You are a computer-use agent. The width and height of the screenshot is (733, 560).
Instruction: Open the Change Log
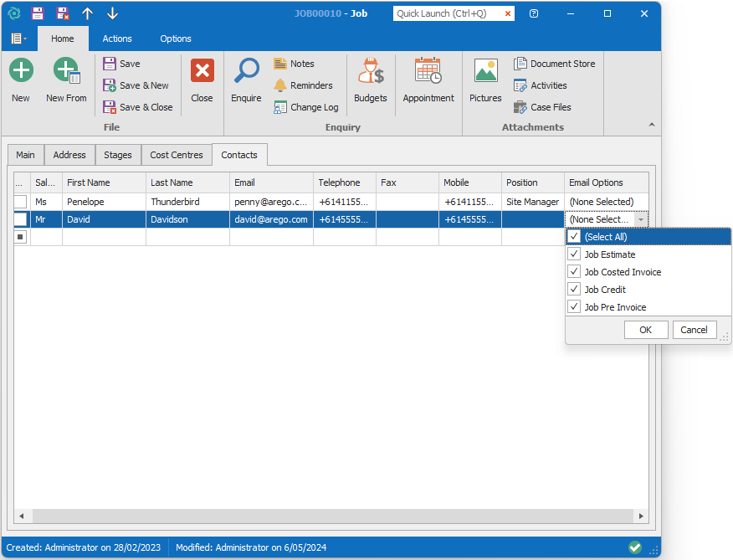(x=305, y=107)
